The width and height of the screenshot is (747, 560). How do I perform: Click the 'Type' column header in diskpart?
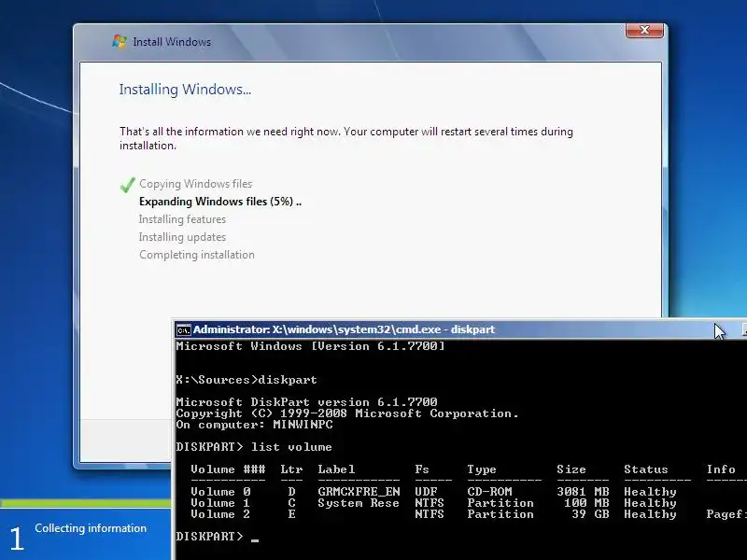click(x=482, y=469)
